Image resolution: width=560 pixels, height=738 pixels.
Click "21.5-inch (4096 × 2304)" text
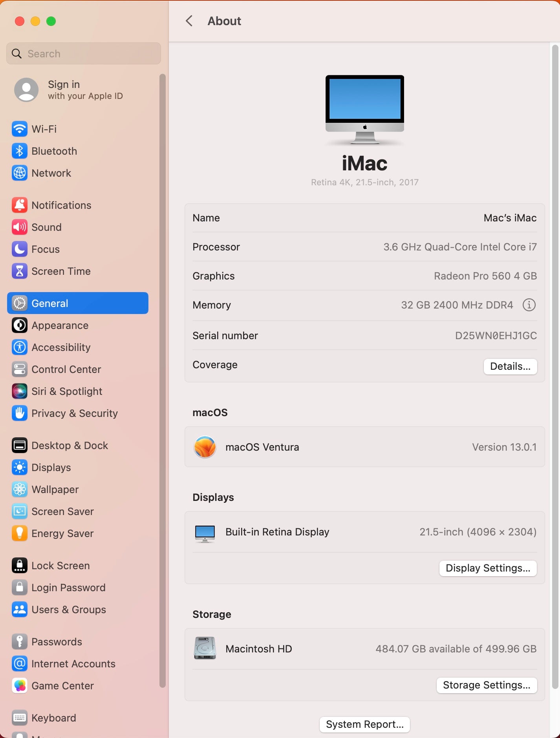tap(478, 532)
